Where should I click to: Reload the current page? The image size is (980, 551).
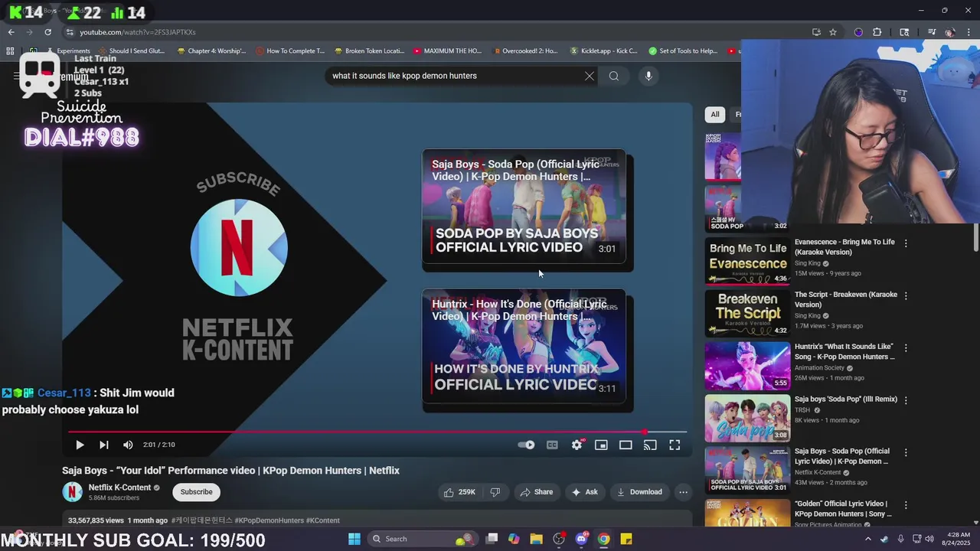[47, 32]
